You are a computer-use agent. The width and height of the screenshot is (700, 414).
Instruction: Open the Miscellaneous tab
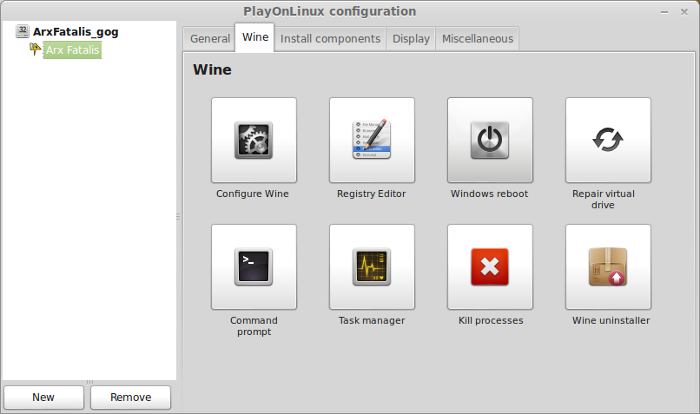pyautogui.click(x=477, y=39)
